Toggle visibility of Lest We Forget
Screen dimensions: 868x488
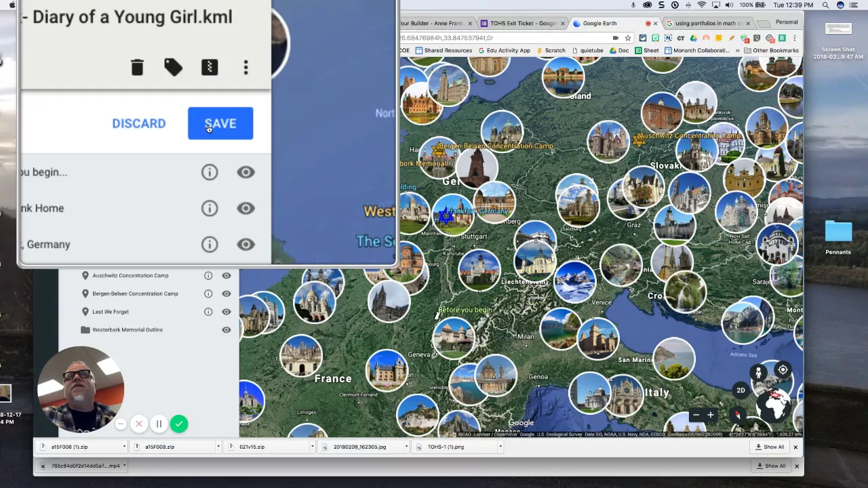point(226,312)
